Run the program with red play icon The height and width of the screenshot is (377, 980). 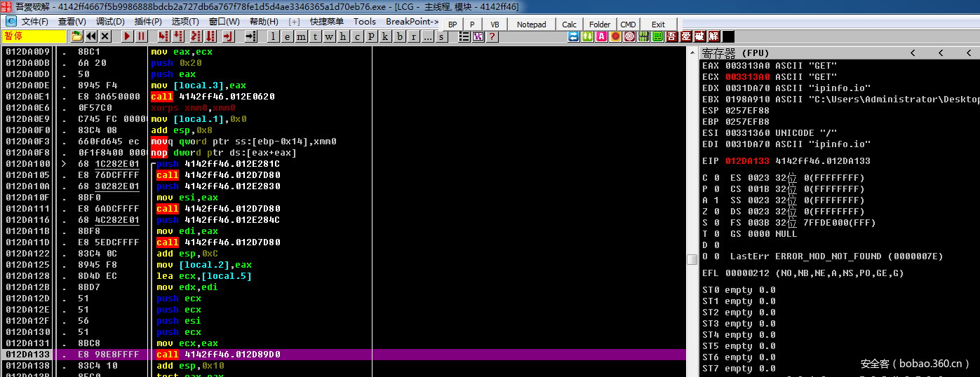click(128, 36)
